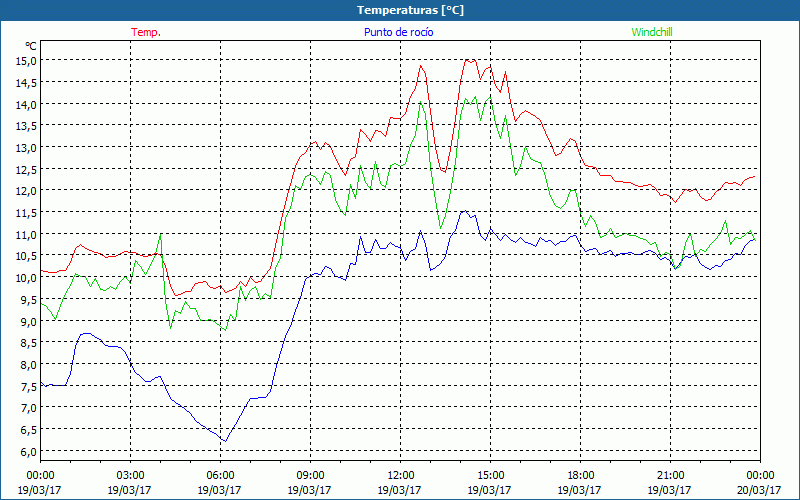Click the '11,0' y-axis value
Image resolution: width=800 pixels, height=500 pixels.
27,234
